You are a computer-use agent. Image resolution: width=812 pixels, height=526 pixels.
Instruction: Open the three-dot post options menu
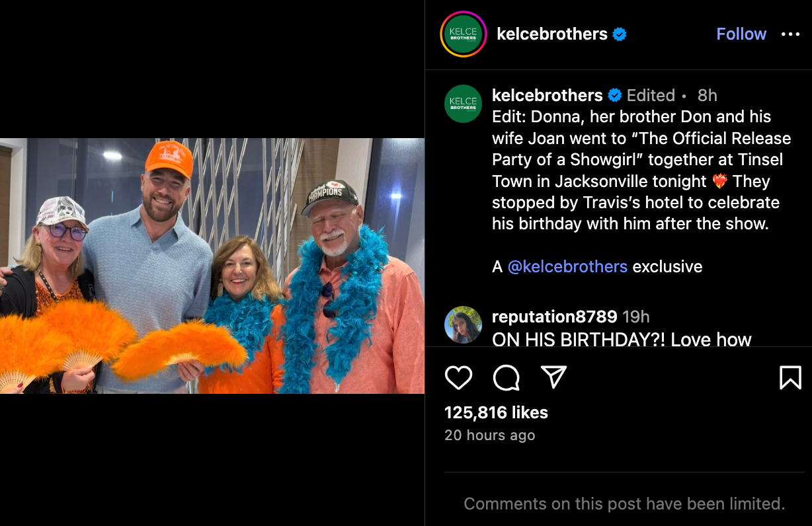(x=791, y=34)
